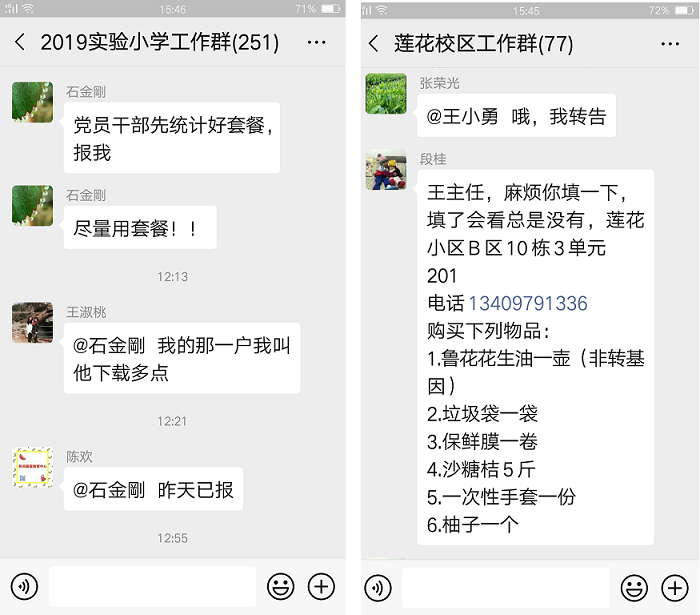Tap back arrow in 2019实验小学工作群 chat

(x=20, y=42)
